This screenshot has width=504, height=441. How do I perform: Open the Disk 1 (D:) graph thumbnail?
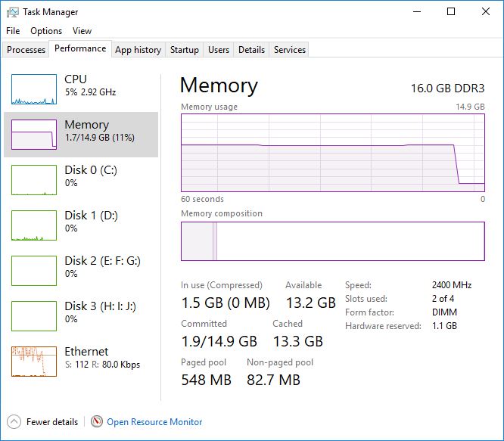(34, 225)
